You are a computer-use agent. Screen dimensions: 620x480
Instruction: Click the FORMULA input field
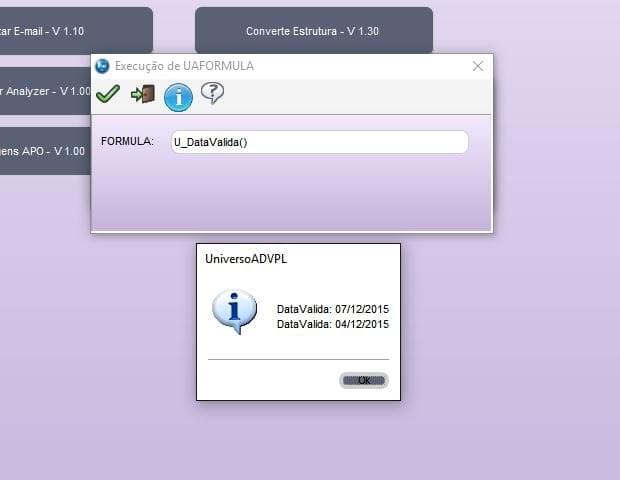click(x=319, y=142)
